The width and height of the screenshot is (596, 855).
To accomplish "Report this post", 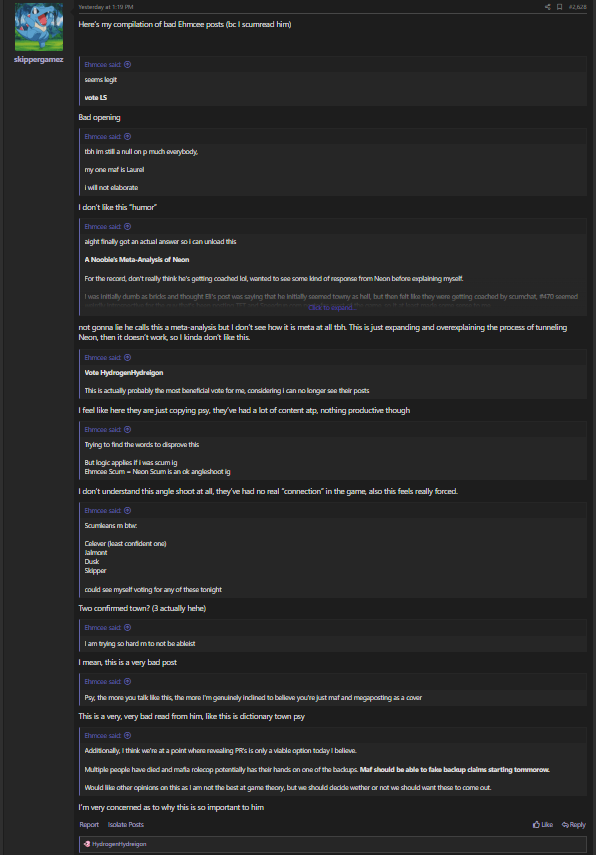I will click(x=89, y=824).
